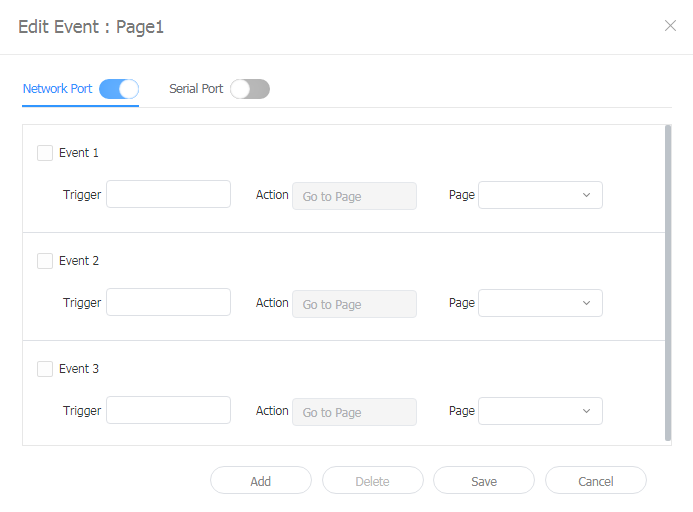Switch to the Network Port tab
This screenshot has height=512, width=693.
pyautogui.click(x=57, y=89)
